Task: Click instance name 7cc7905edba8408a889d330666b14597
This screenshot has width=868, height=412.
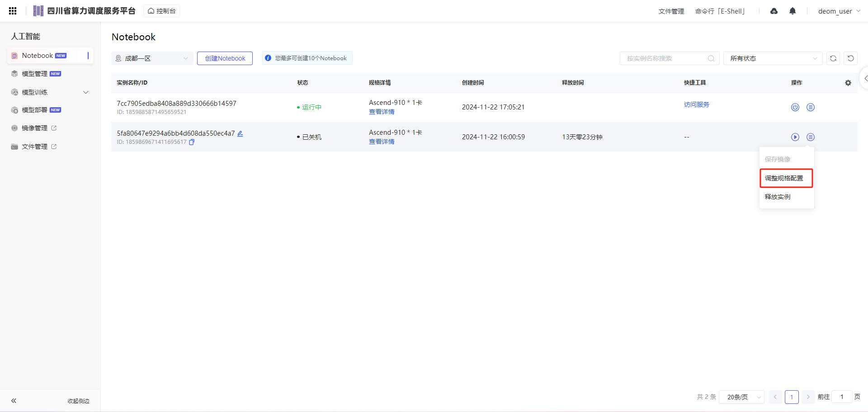Action: pyautogui.click(x=177, y=104)
